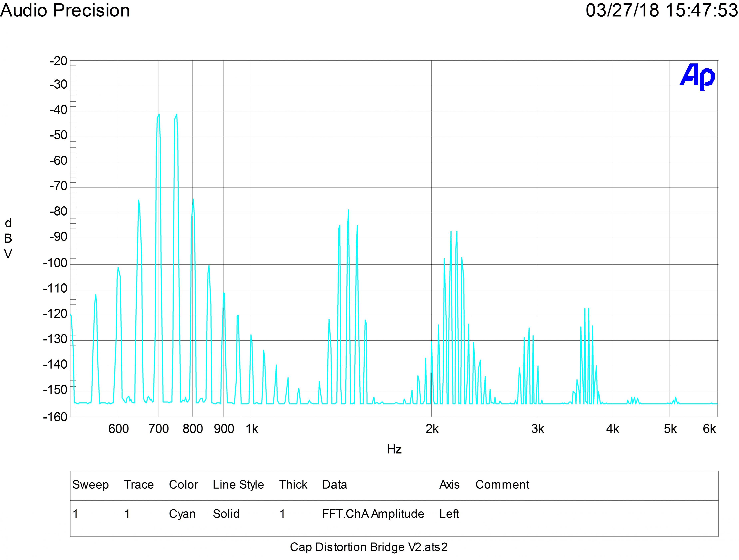Image resolution: width=739 pixels, height=560 pixels.
Task: Click the '-60' y-axis label
Action: click(x=58, y=161)
